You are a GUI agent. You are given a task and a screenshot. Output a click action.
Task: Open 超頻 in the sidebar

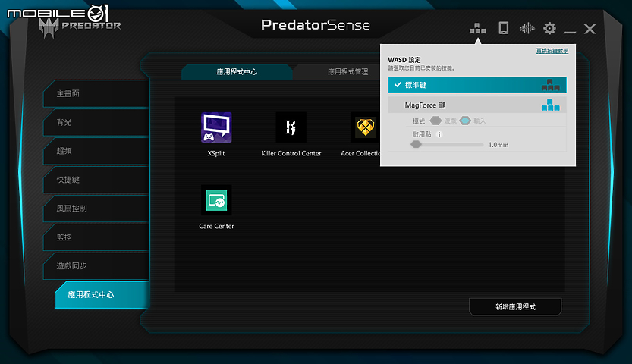tap(96, 151)
